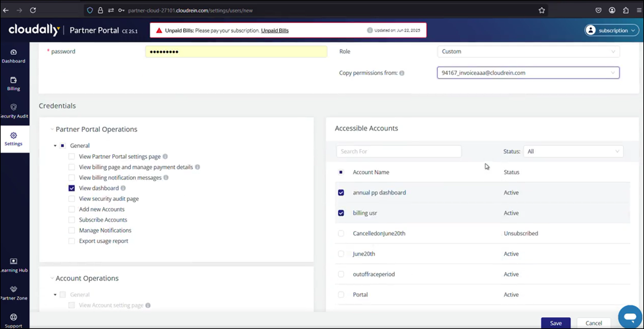
Task: Open the browser hamburger menu
Action: [x=639, y=11]
